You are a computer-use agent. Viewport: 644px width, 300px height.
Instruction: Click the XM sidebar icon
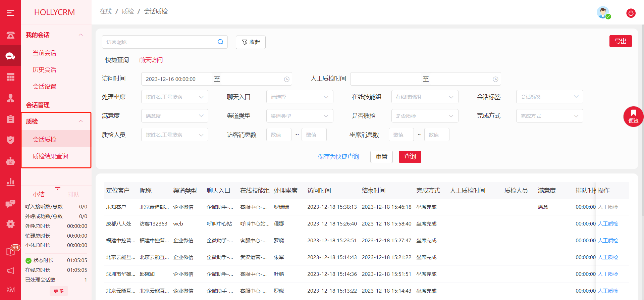(10, 290)
